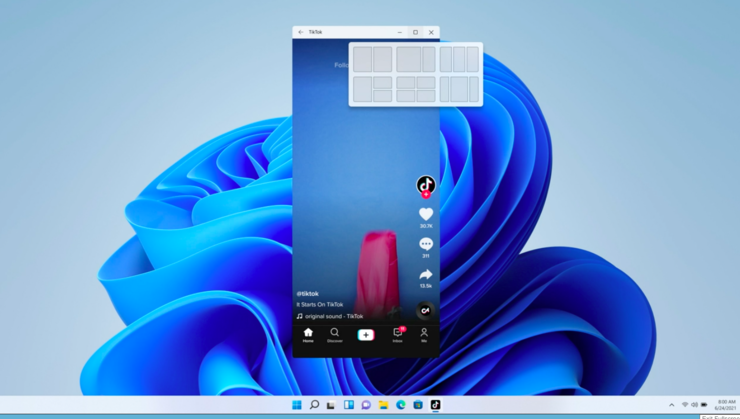The width and height of the screenshot is (740, 419).
Task: Minimize the TikTok window
Action: (x=400, y=32)
